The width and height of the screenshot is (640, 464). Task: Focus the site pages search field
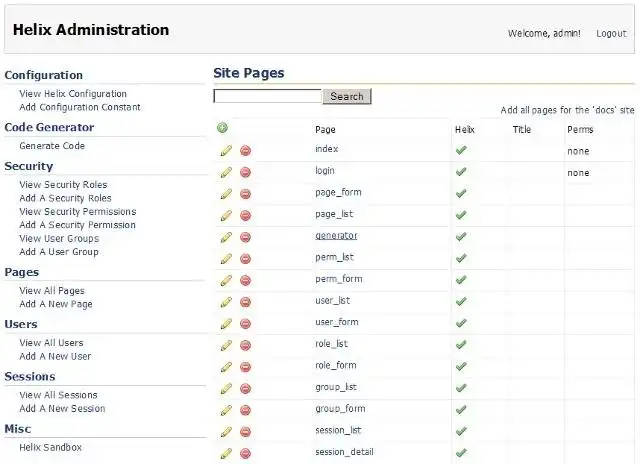(267, 97)
